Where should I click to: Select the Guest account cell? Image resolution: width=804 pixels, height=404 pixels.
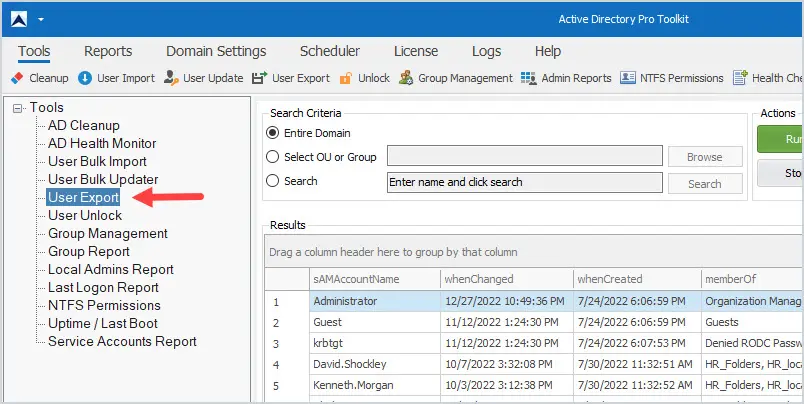click(x=375, y=322)
